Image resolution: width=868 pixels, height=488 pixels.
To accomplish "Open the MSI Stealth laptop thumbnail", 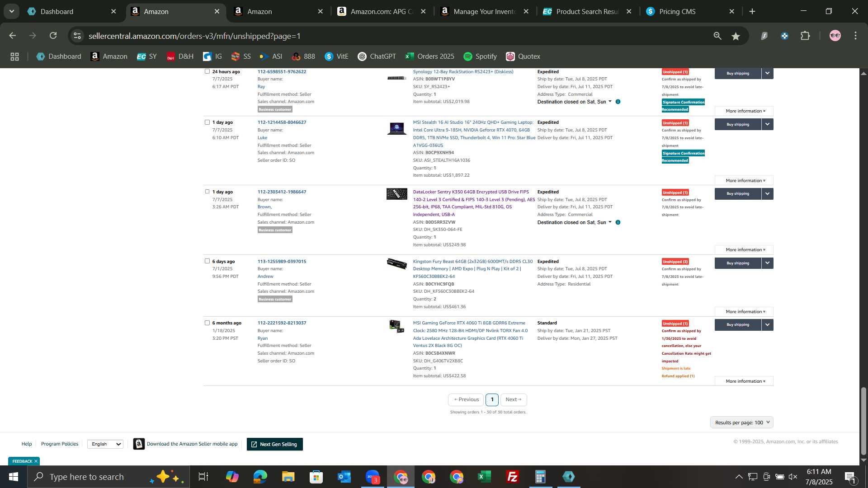I will 396,128.
